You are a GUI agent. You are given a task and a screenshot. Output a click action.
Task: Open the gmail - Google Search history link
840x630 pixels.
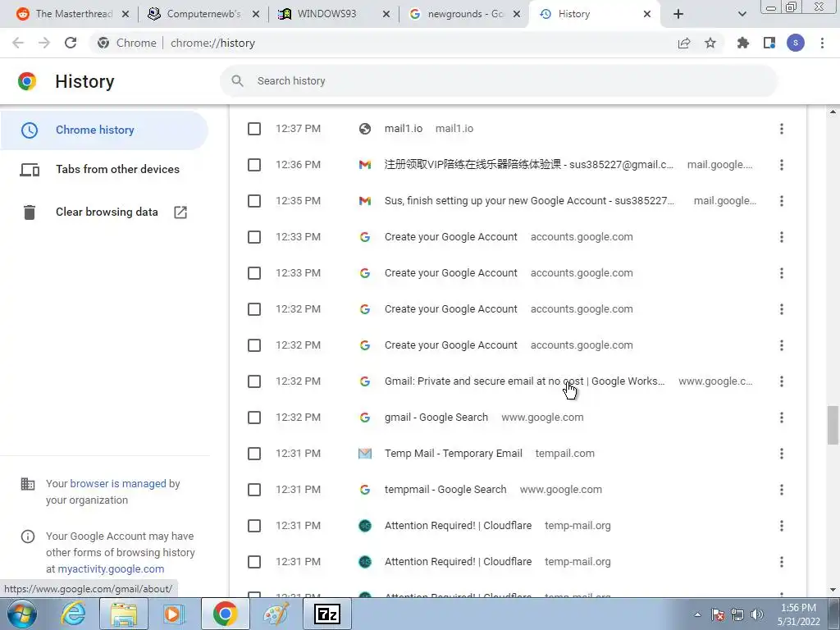(x=436, y=418)
